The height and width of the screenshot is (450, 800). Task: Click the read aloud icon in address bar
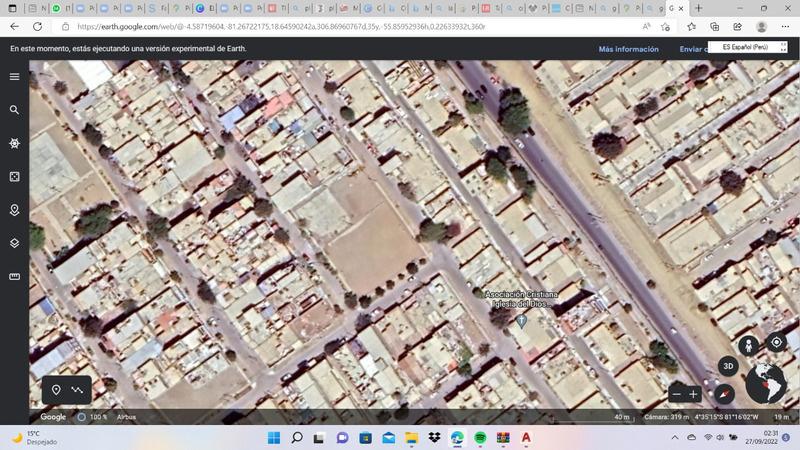(646, 27)
